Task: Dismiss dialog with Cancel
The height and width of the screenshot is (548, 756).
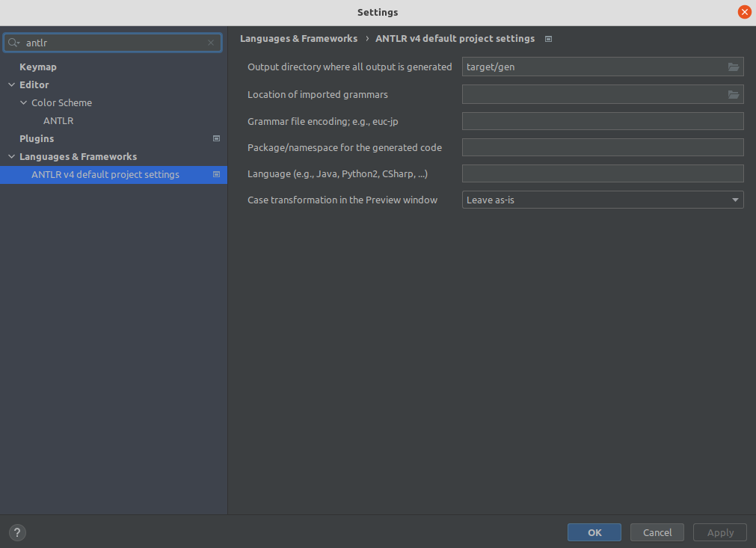Action: pos(657,532)
